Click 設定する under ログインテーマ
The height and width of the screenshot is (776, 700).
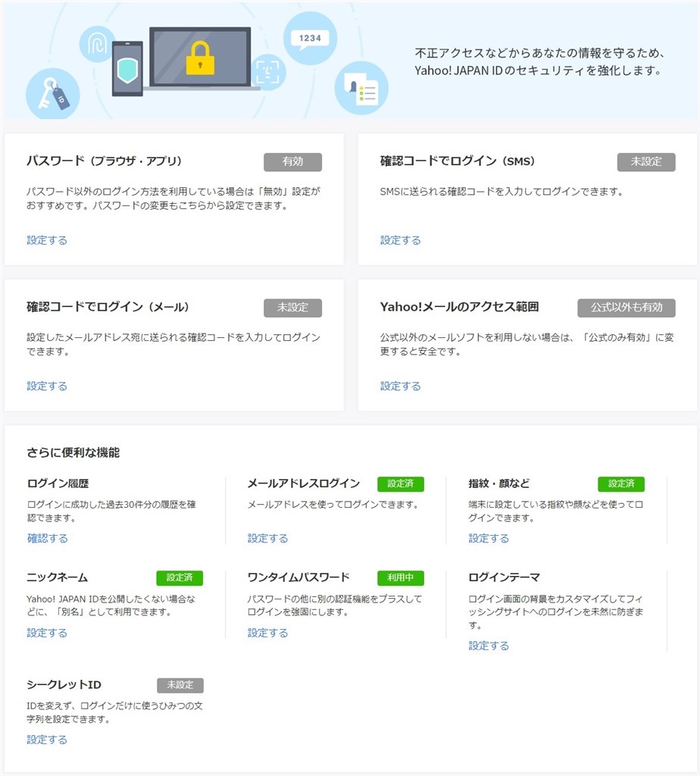point(488,646)
